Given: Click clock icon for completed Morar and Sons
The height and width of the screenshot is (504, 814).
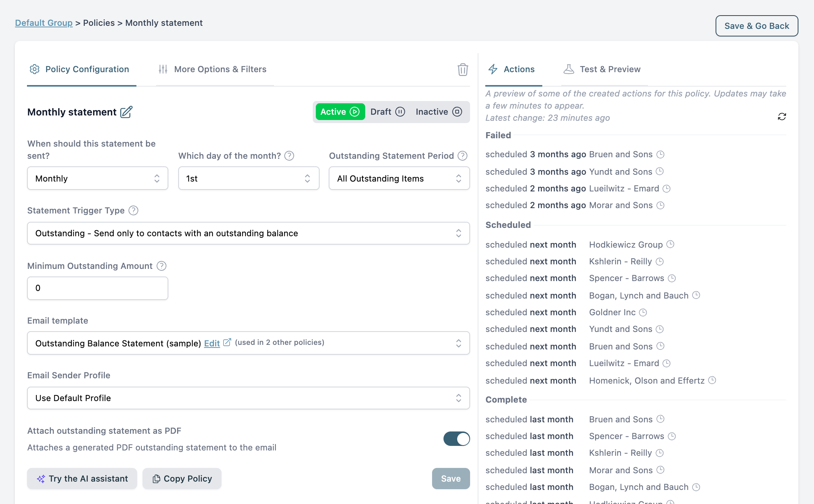Looking at the screenshot, I should tap(660, 470).
